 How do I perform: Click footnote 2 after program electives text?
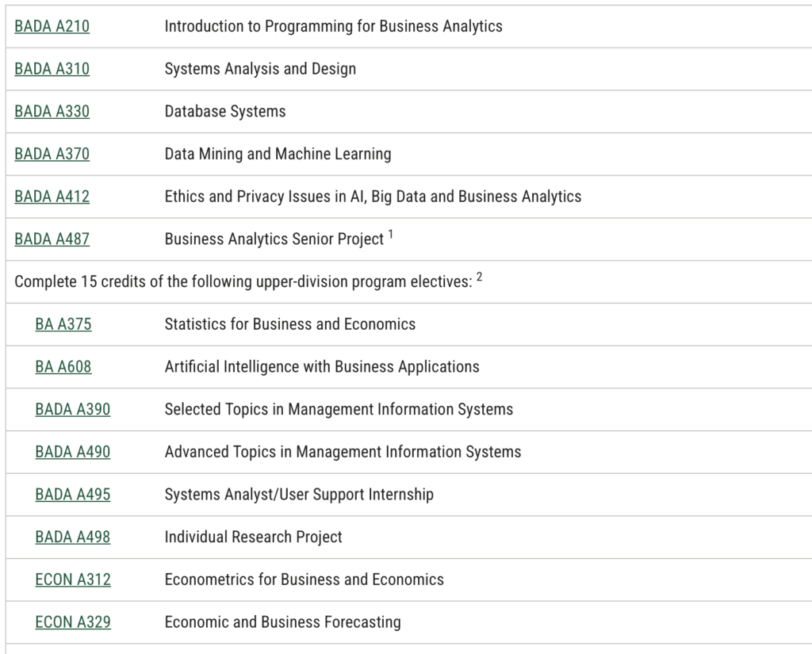pyautogui.click(x=480, y=277)
